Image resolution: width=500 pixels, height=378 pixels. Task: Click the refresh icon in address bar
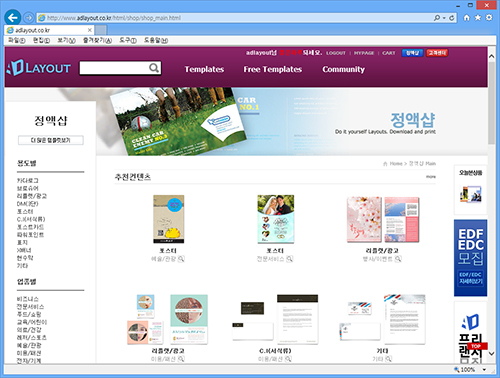(x=452, y=18)
